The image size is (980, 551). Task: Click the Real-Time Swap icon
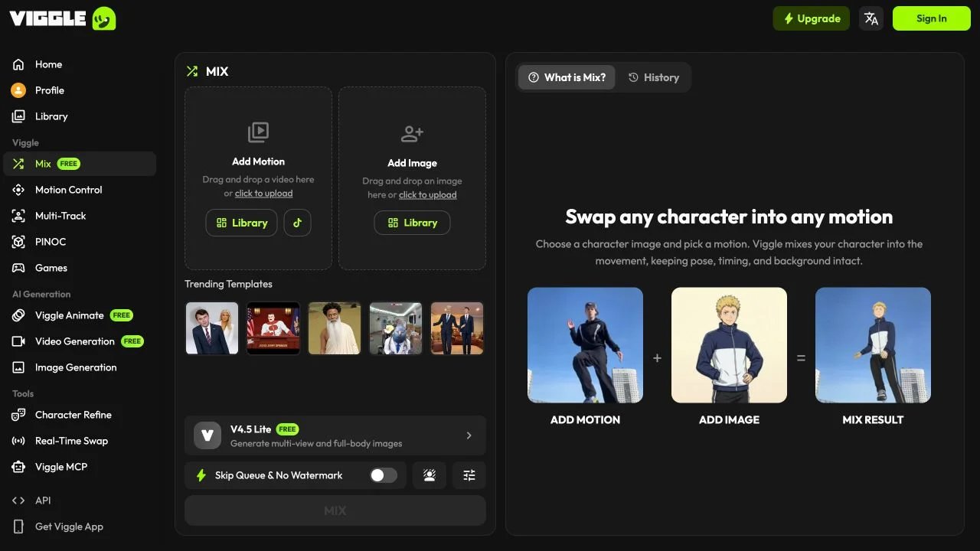[x=18, y=441]
